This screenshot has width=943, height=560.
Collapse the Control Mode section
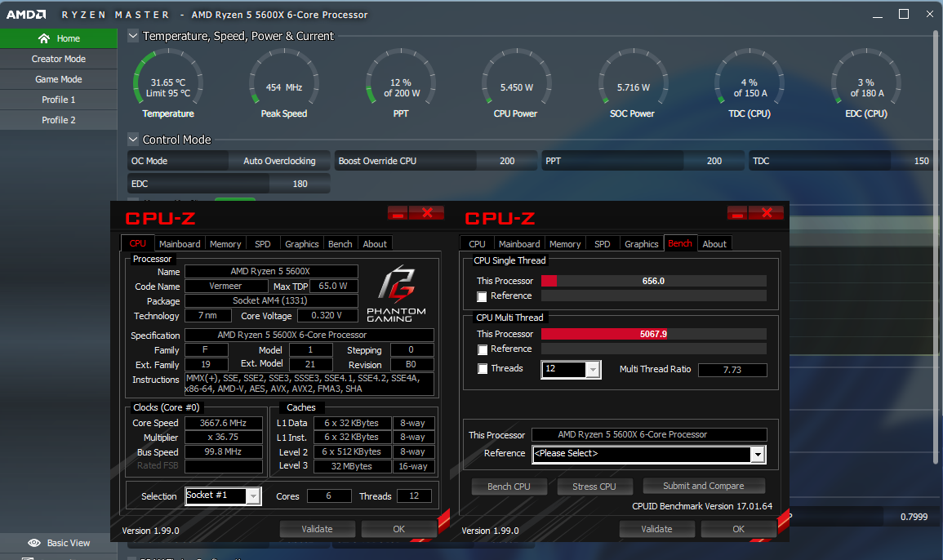(133, 140)
